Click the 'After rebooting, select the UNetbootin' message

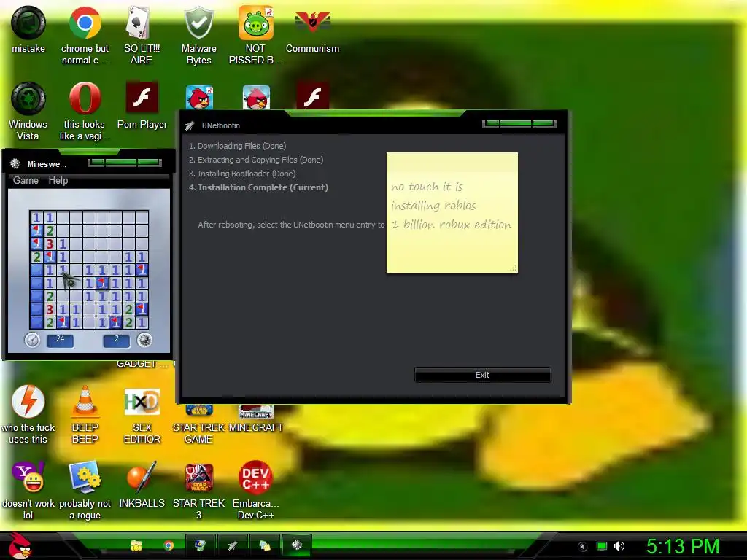click(291, 225)
